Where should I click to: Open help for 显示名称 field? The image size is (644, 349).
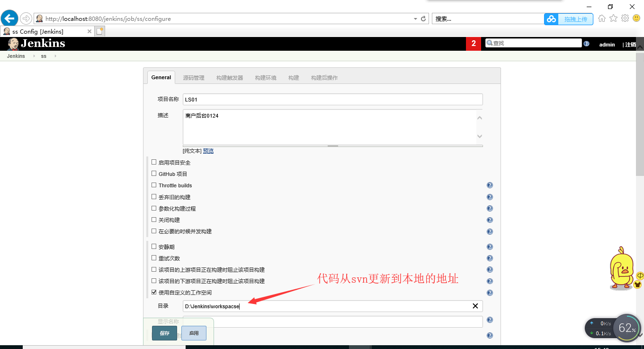coord(490,320)
